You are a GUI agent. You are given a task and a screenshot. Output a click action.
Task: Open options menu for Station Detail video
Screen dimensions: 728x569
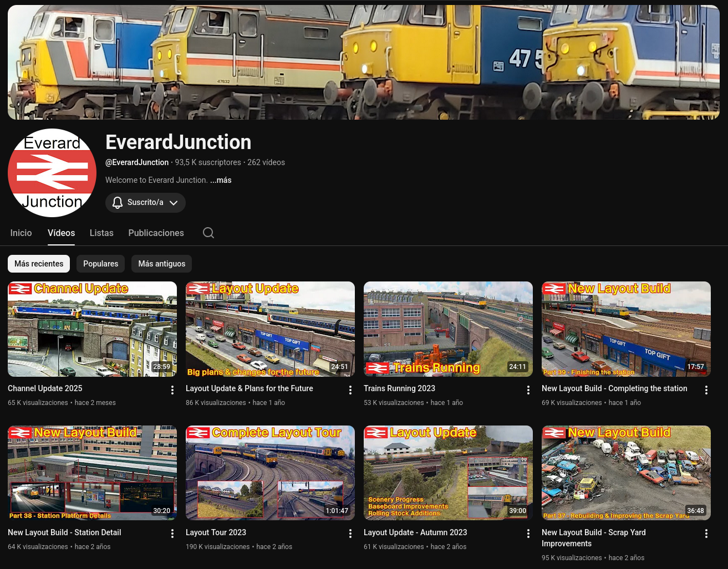[x=172, y=534]
